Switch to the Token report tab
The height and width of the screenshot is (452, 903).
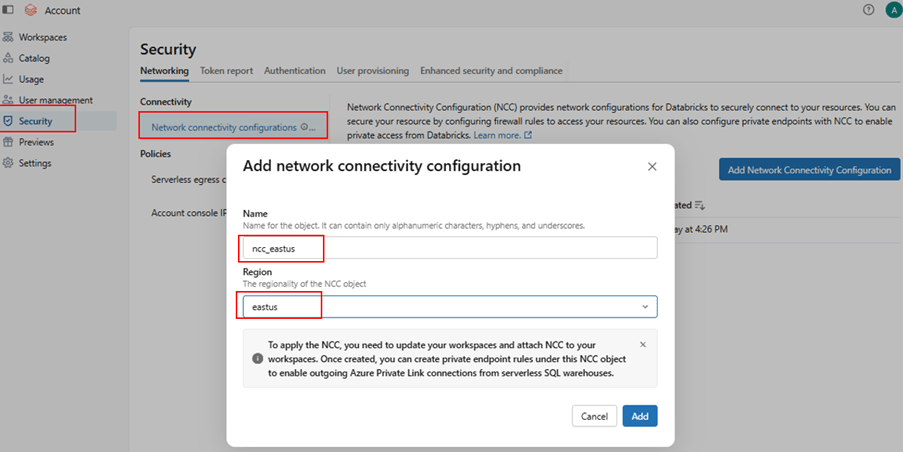pyautogui.click(x=226, y=71)
